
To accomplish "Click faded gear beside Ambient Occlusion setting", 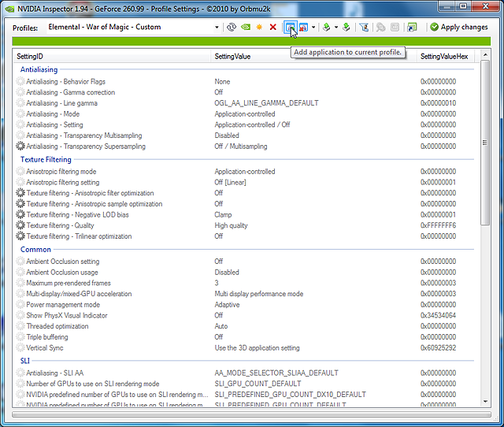I will pyautogui.click(x=20, y=262).
